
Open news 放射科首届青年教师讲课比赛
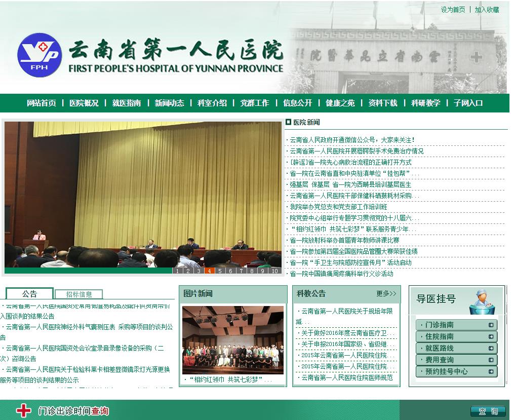[344, 240]
